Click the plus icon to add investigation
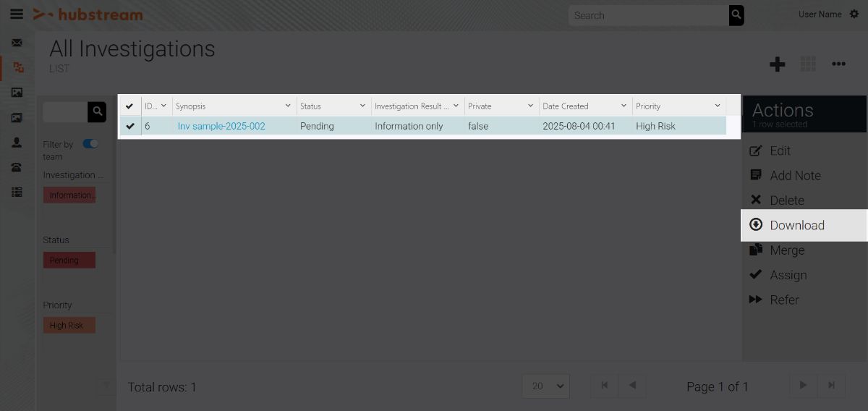This screenshot has height=411, width=868. [x=778, y=64]
